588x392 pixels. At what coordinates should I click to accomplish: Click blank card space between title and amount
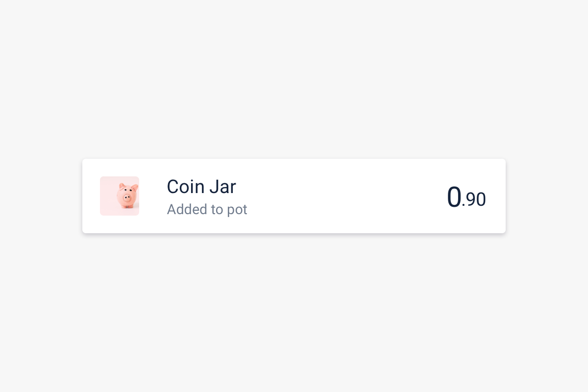[x=343, y=196]
